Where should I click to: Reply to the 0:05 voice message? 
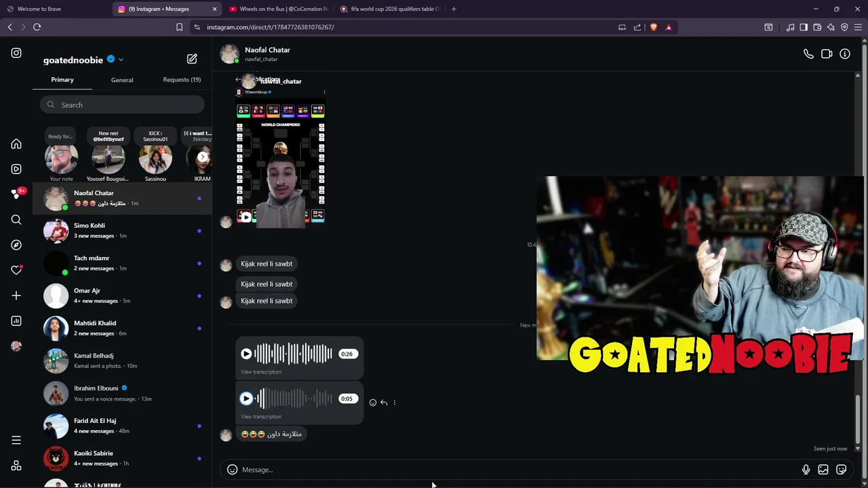point(384,403)
